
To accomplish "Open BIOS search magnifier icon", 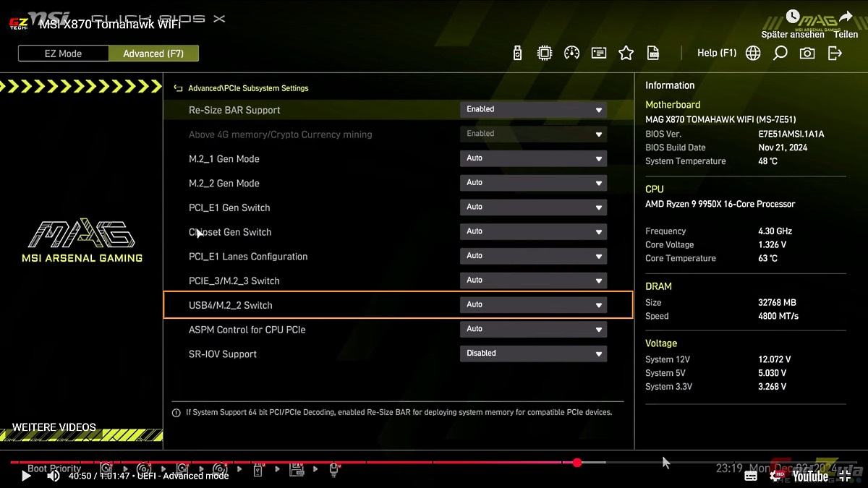I will click(x=780, y=53).
